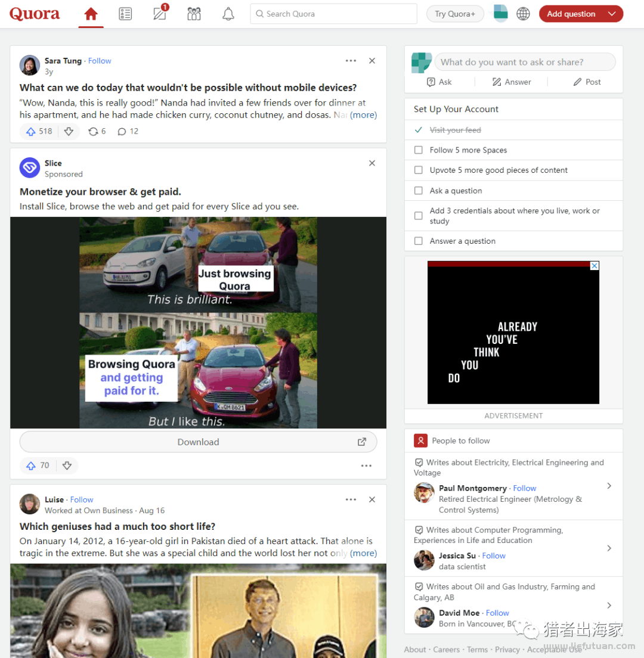Check the 'Ask a question' setup checkbox
The image size is (644, 658).
[x=419, y=191]
